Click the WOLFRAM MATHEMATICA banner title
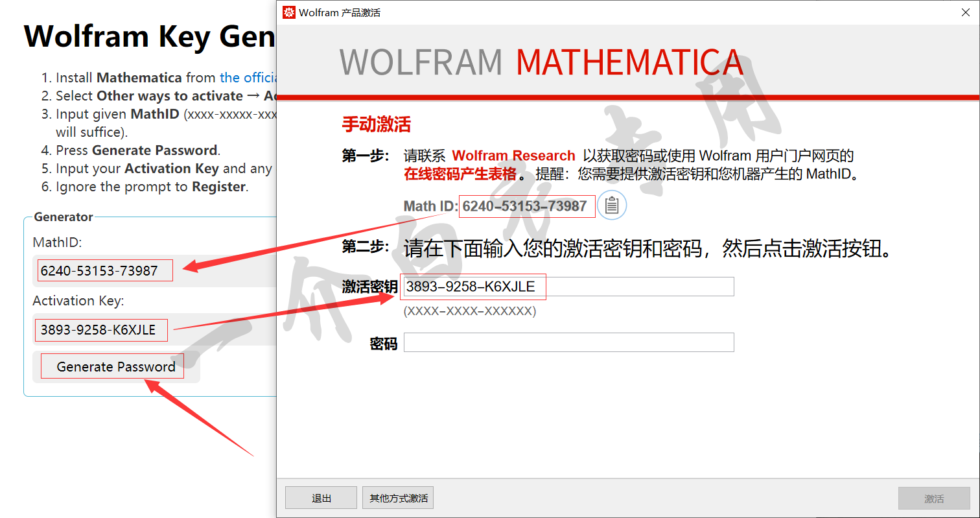 pyautogui.click(x=541, y=62)
